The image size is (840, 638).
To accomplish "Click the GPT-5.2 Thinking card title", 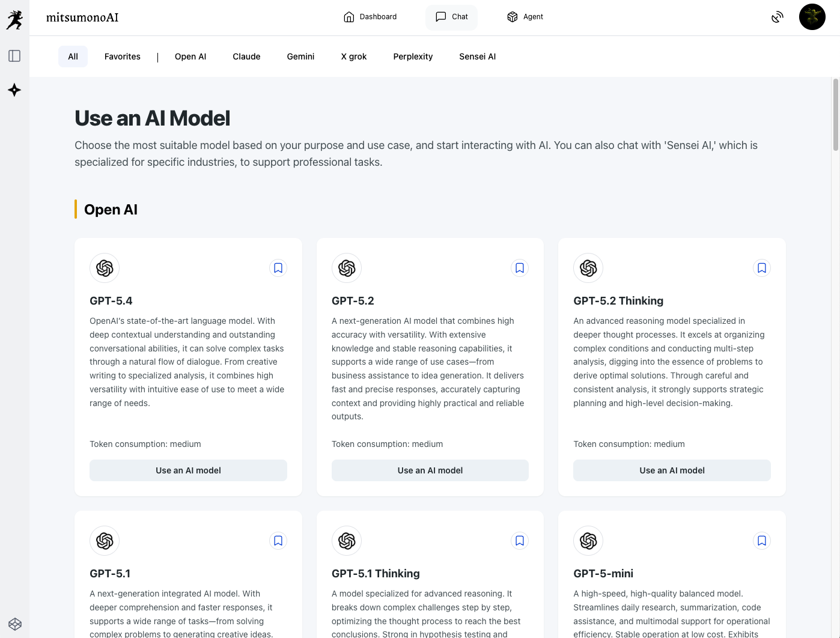I will 618,301.
